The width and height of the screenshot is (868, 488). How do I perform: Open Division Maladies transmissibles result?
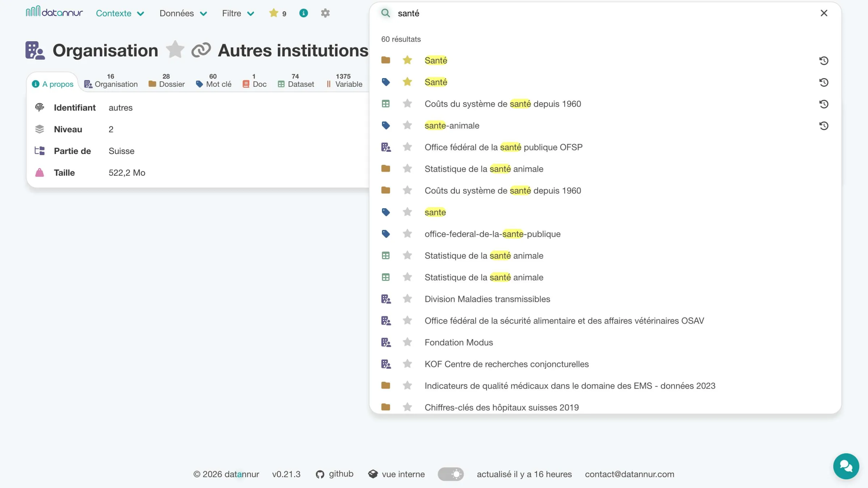(487, 299)
